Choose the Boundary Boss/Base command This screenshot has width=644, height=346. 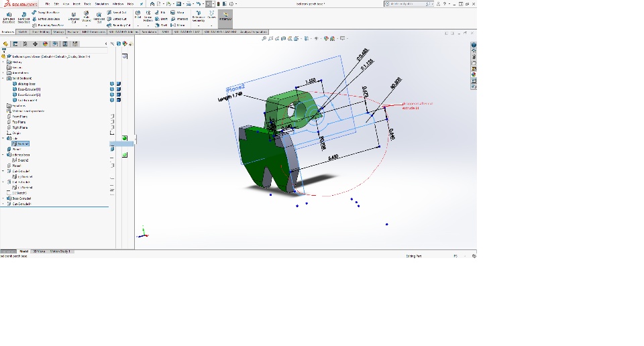click(x=47, y=25)
